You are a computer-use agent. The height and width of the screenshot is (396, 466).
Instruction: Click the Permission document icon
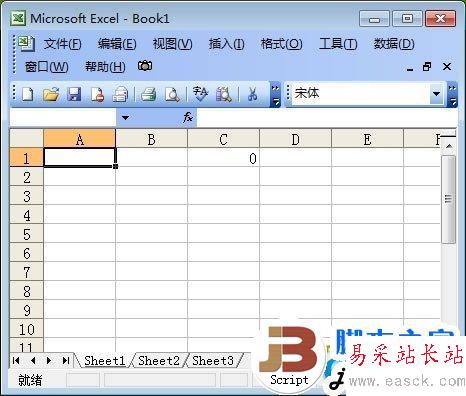[x=97, y=94]
